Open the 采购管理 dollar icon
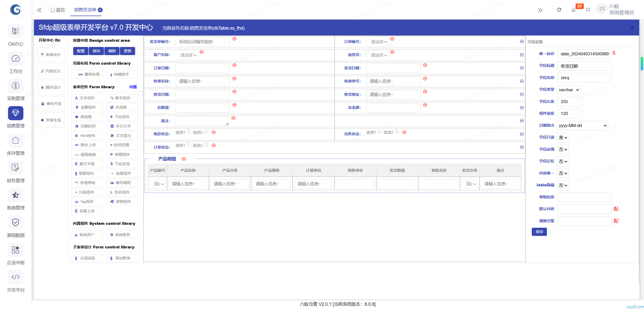 pyautogui.click(x=16, y=86)
